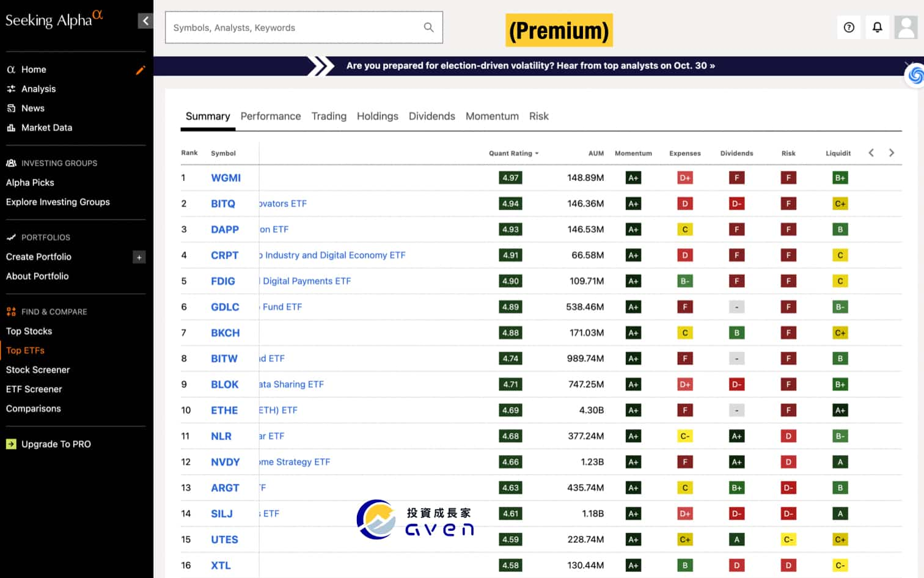Open the UTES symbol link

point(224,540)
